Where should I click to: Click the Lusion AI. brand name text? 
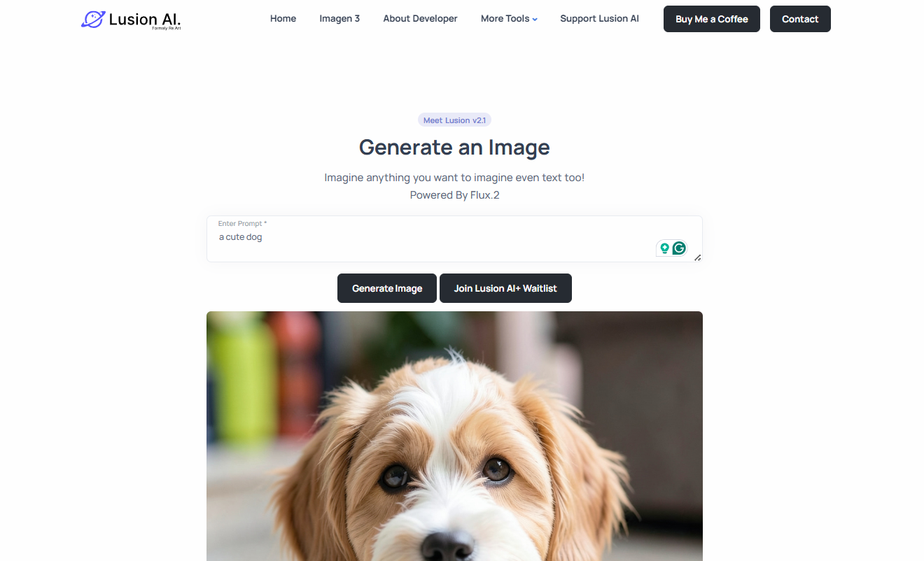tap(145, 19)
